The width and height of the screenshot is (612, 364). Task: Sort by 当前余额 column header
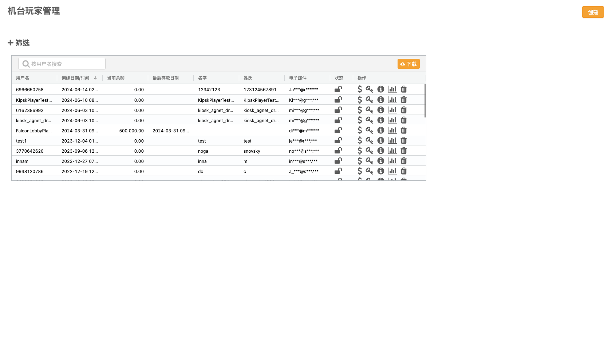(116, 78)
